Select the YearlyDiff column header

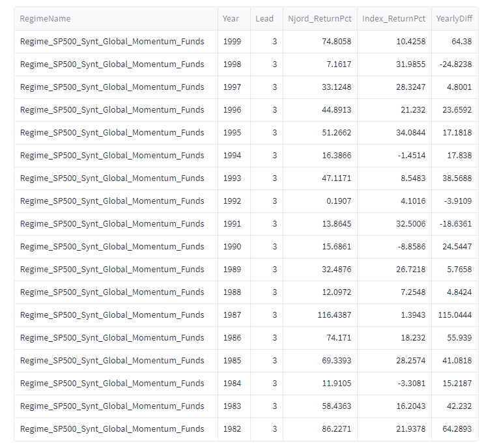(x=454, y=19)
